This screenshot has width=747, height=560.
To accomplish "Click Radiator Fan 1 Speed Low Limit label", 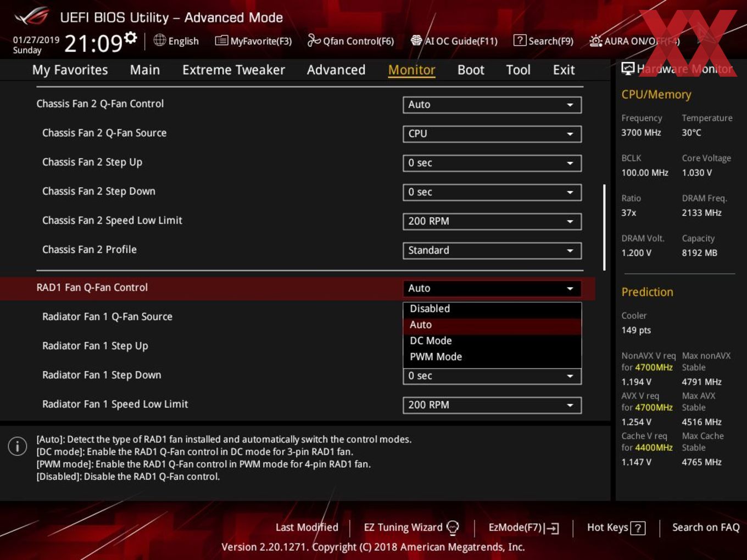I will point(115,404).
